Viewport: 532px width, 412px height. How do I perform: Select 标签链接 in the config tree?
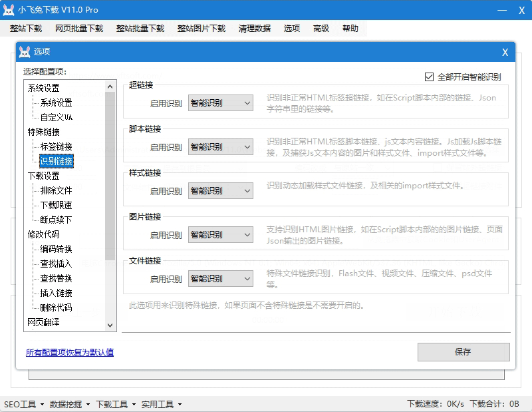57,146
